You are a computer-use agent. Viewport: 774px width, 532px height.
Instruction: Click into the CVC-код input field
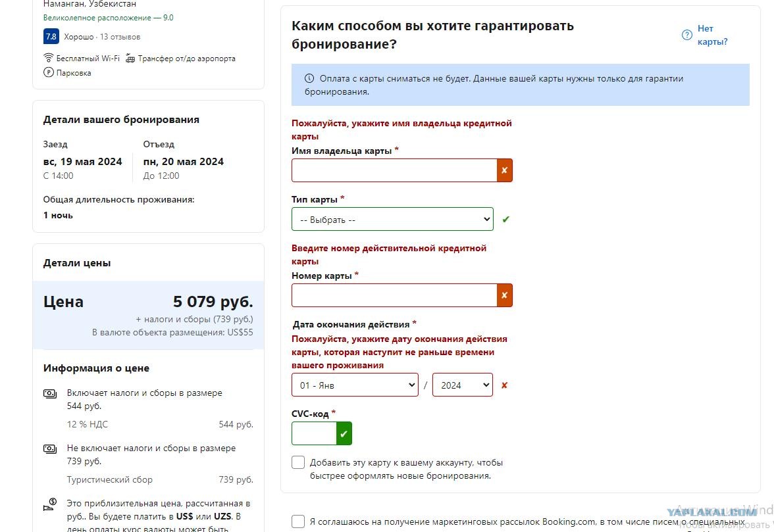coord(315,434)
